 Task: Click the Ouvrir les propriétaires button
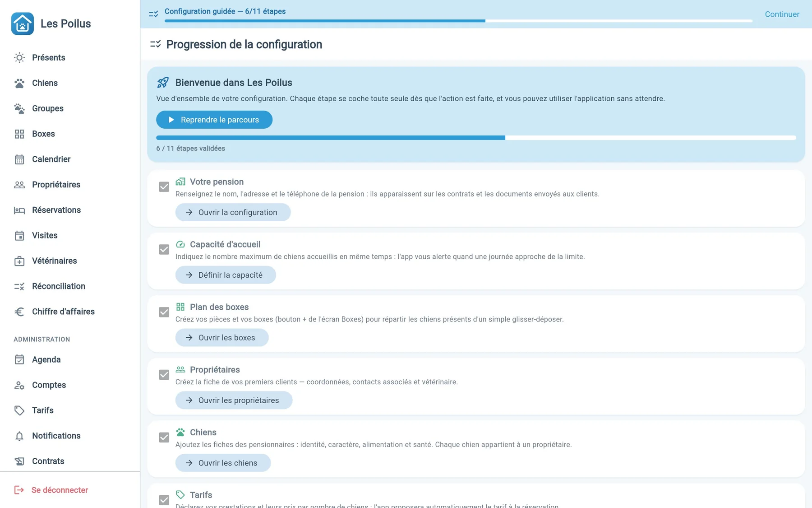(x=234, y=401)
